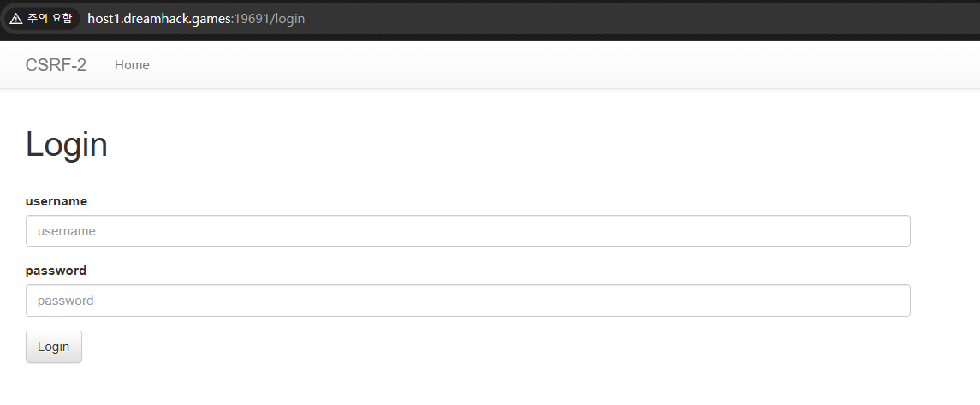The width and height of the screenshot is (980, 405).
Task: Click the blank space right of the Login heading
Action: pyautogui.click(x=514, y=144)
